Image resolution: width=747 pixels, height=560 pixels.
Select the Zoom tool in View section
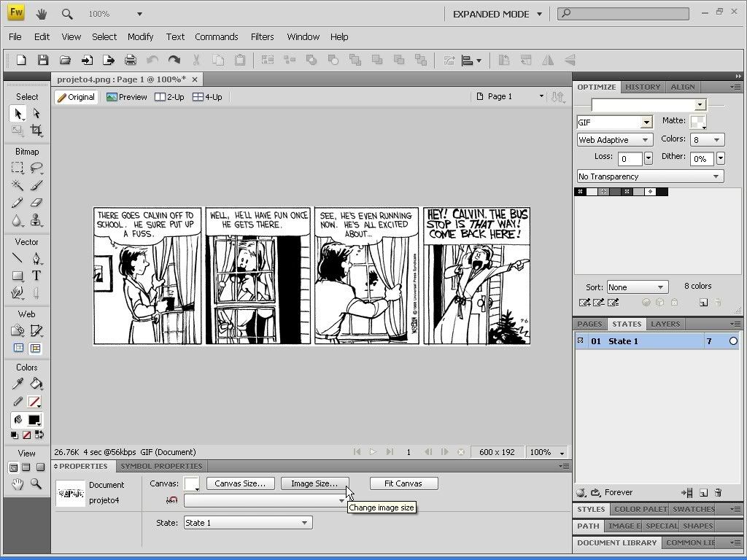pos(36,484)
